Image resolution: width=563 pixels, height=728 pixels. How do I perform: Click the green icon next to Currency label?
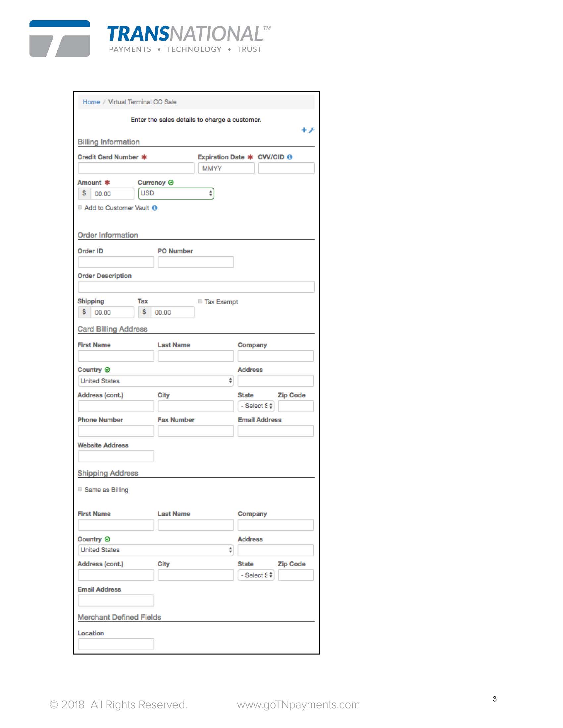point(171,182)
